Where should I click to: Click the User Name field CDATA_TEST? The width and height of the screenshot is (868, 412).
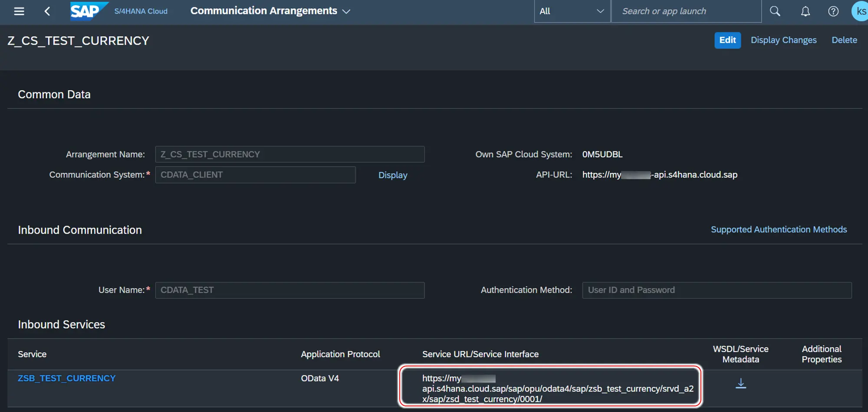290,290
